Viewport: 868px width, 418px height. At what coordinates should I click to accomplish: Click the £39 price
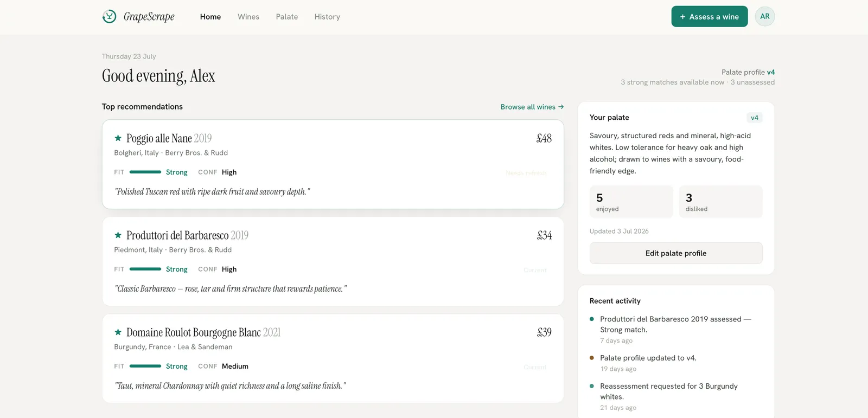(x=544, y=332)
